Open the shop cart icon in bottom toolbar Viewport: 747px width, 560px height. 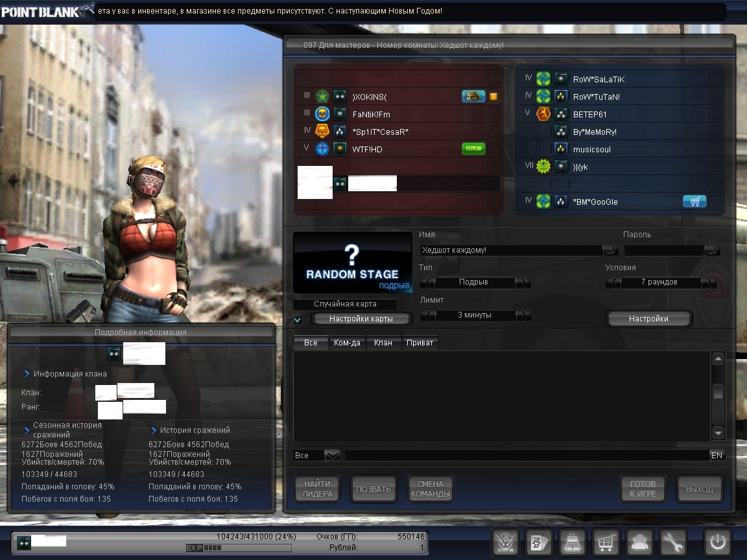[x=606, y=542]
